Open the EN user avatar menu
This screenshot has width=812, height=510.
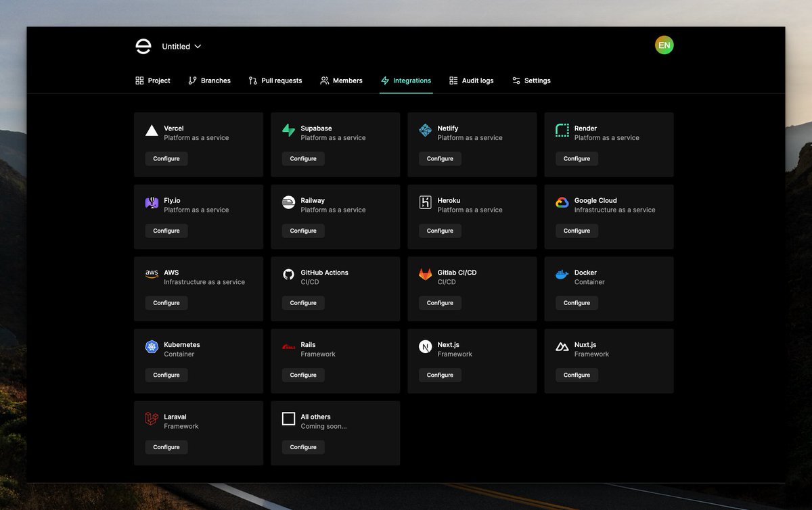(x=664, y=45)
